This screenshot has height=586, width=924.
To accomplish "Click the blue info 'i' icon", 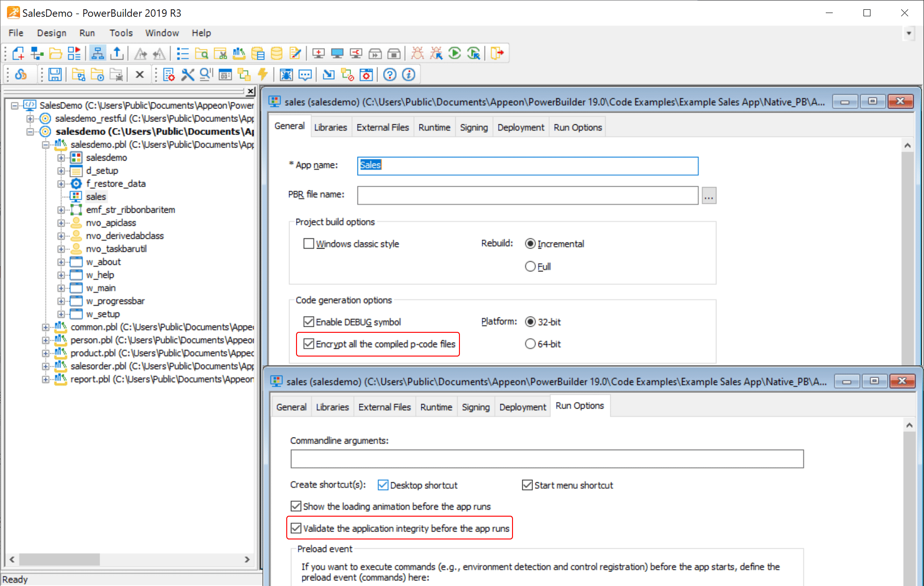I will click(408, 74).
